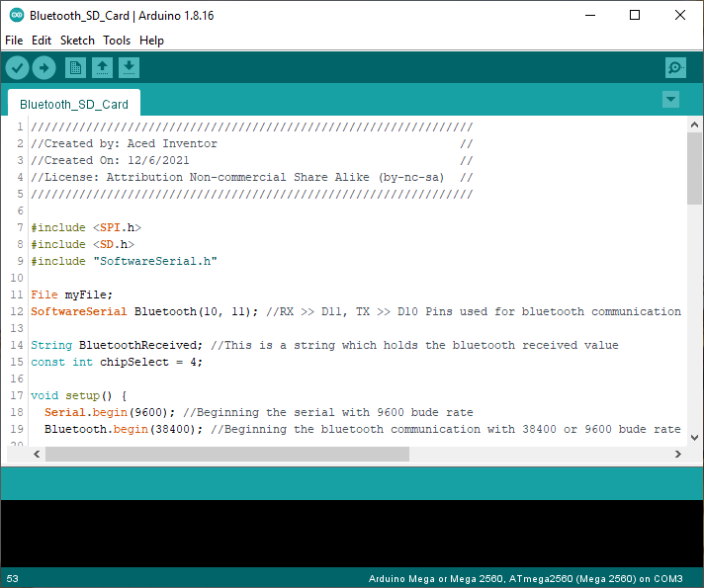The height and width of the screenshot is (588, 704).
Task: Close the Arduino window
Action: (680, 15)
